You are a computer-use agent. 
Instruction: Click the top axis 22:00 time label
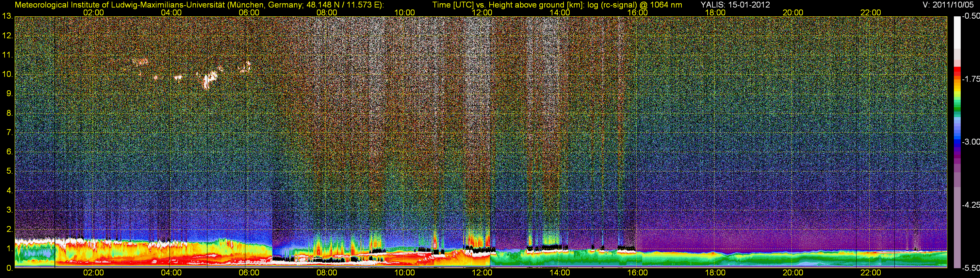pyautogui.click(x=871, y=12)
